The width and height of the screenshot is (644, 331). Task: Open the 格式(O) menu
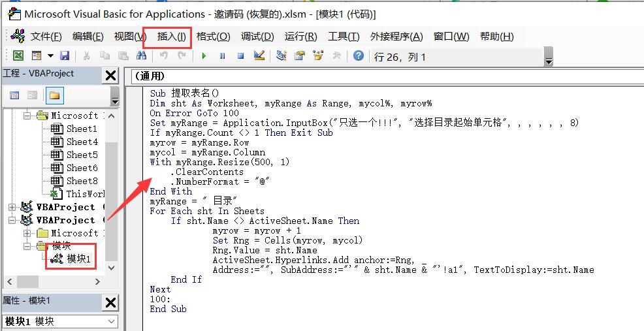(x=213, y=37)
